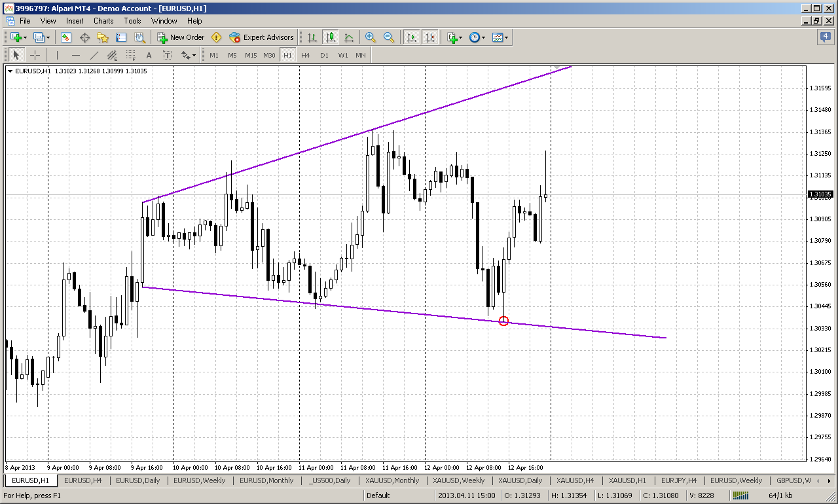838x504 pixels.
Task: Activate the Crosshair cursor mode
Action: (x=35, y=56)
